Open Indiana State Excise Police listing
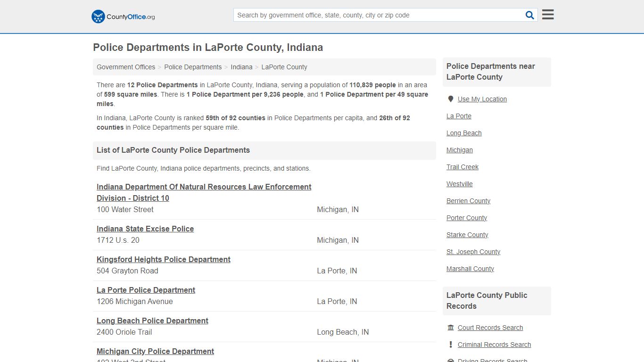This screenshot has width=644, height=362. [x=145, y=229]
